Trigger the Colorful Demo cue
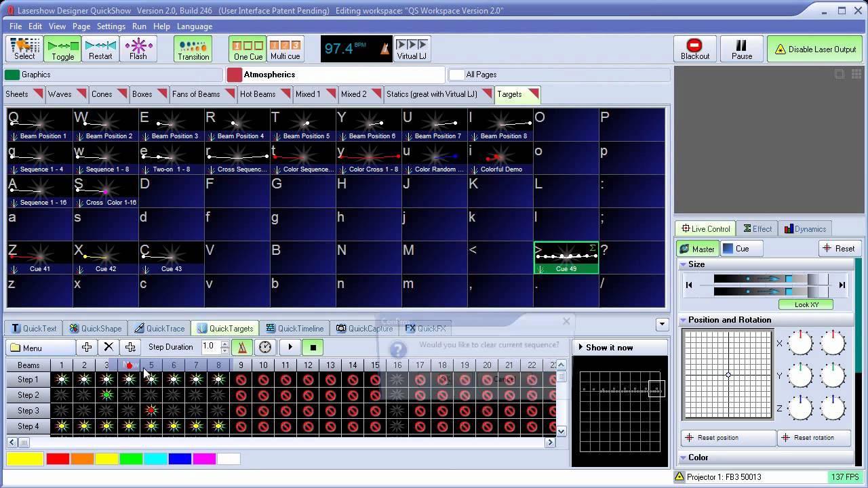Viewport: 868px width, 488px height. click(500, 158)
